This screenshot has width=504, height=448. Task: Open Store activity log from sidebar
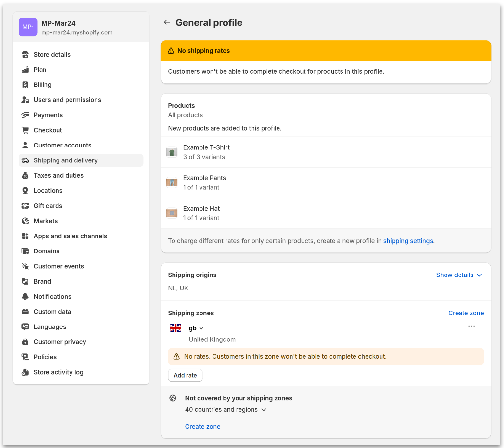point(58,372)
